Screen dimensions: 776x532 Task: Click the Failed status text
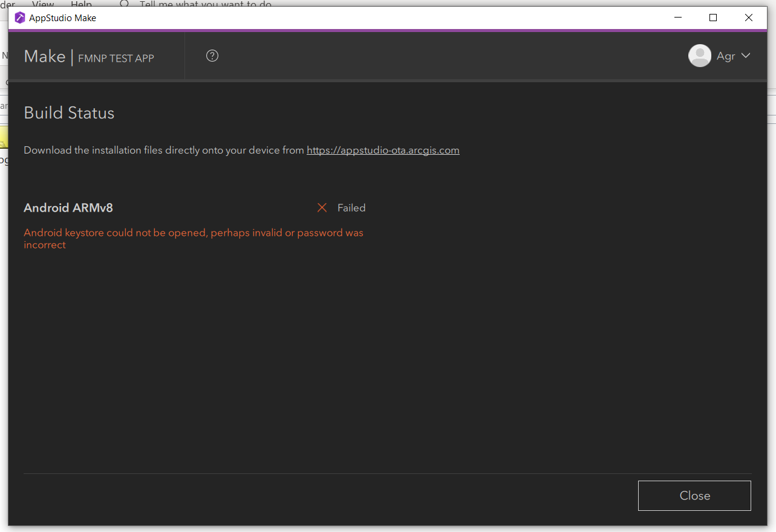coord(351,208)
